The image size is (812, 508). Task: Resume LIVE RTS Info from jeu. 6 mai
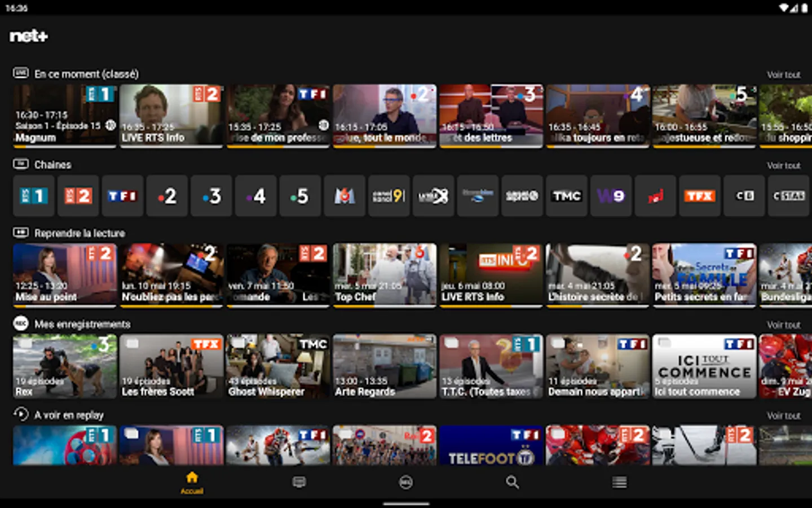click(x=491, y=275)
